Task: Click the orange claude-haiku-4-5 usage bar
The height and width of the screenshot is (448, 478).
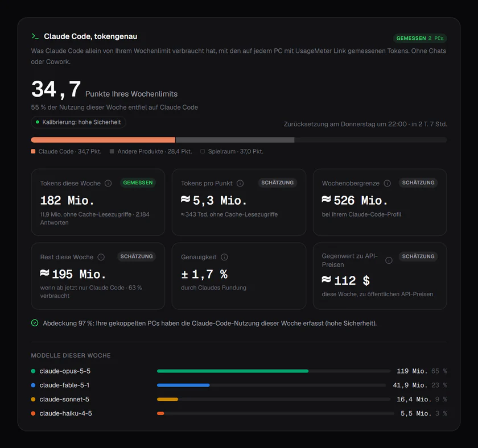Action: tap(160, 413)
